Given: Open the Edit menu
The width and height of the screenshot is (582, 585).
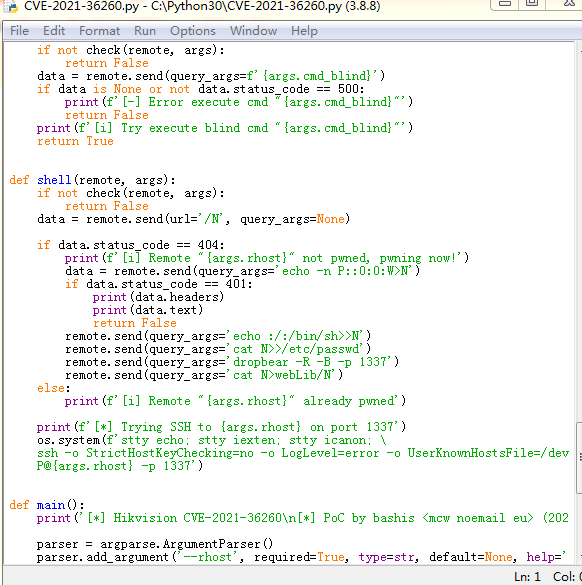Looking at the screenshot, I should pyautogui.click(x=54, y=31).
